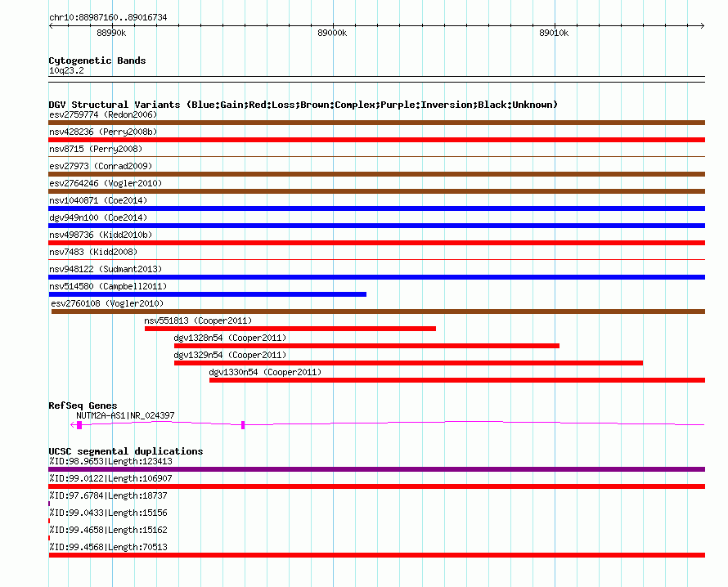The image size is (728, 587).
Task: Click the nsv498736 (Kidd2010b) label
Action: coord(101,235)
